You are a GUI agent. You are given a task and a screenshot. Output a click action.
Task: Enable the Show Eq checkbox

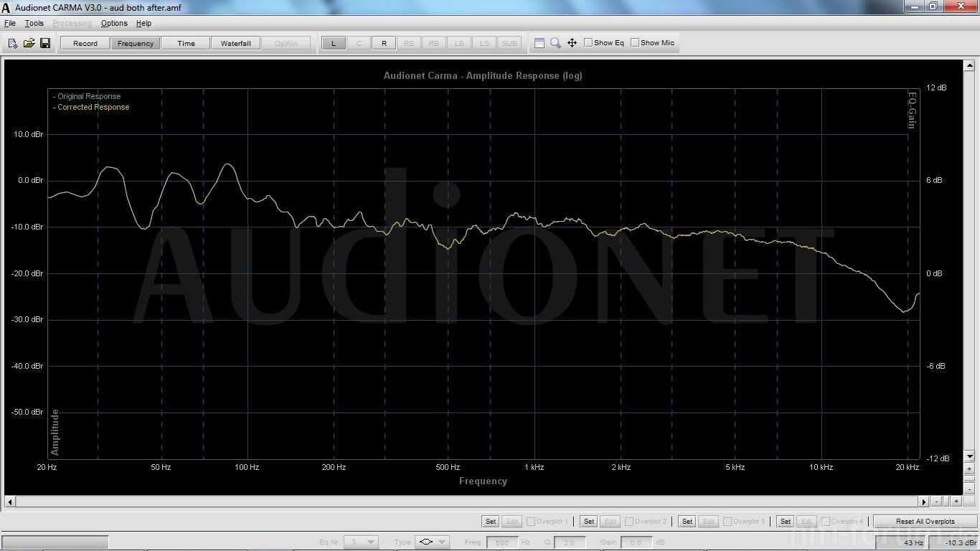588,42
